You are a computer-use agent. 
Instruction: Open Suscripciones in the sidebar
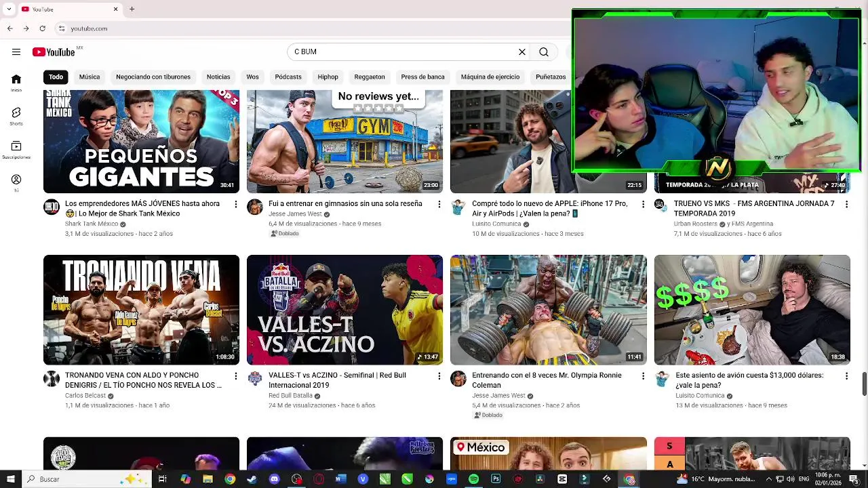(16, 150)
